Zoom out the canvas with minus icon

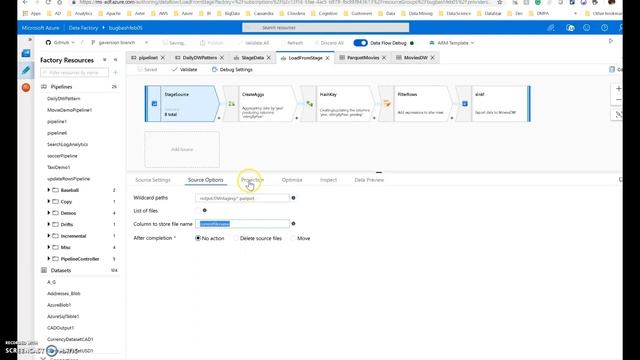[618, 100]
